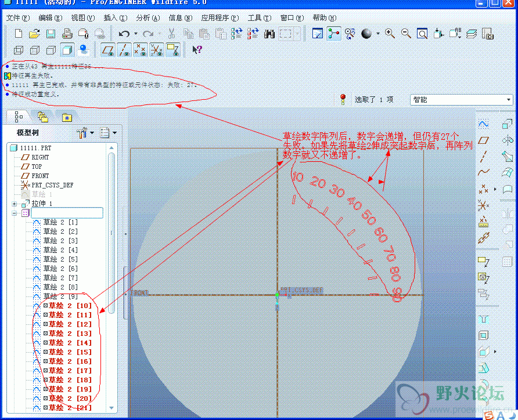Redo the last undone action
This screenshot has width=518, height=420.
[148, 33]
